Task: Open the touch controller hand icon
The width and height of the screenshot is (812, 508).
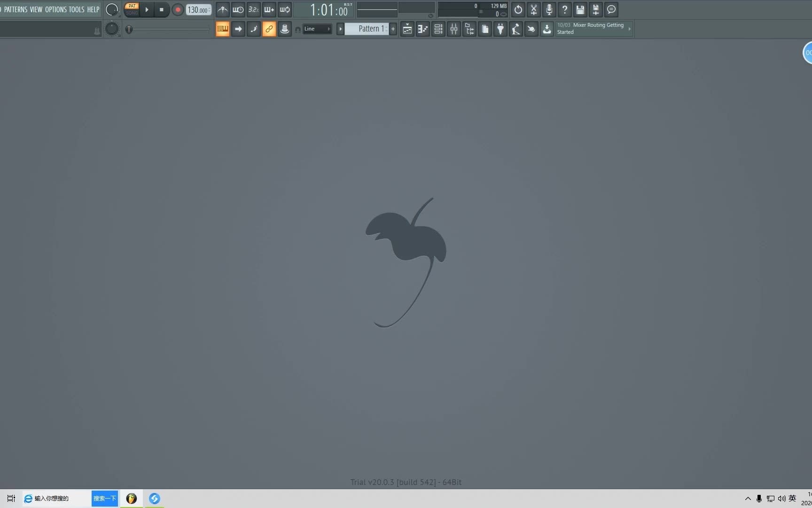Action: tap(531, 29)
